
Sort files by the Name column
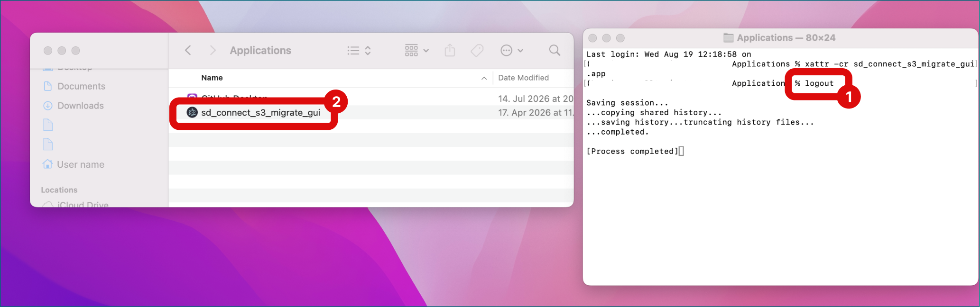pos(212,78)
